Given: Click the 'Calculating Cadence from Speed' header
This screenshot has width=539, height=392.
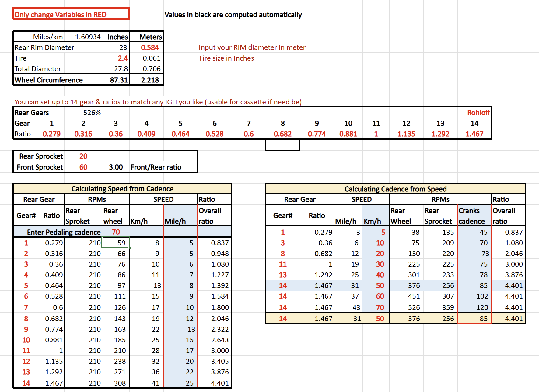Looking at the screenshot, I should coord(395,189).
